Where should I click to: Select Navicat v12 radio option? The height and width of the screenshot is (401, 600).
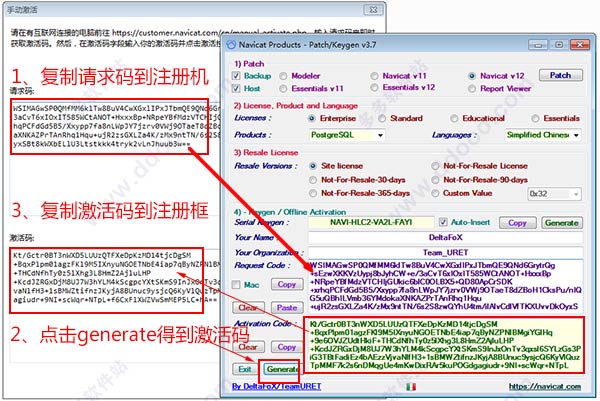472,76
